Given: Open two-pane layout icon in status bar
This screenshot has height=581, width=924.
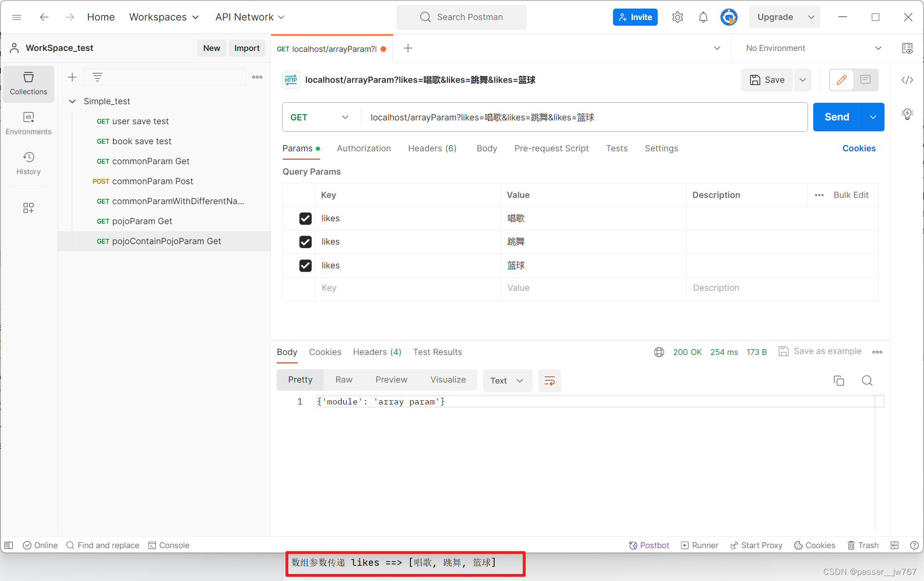Looking at the screenshot, I should point(895,545).
